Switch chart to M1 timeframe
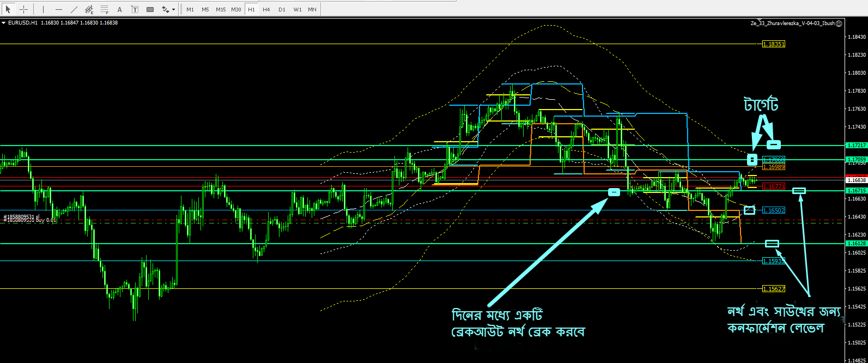 (190, 9)
